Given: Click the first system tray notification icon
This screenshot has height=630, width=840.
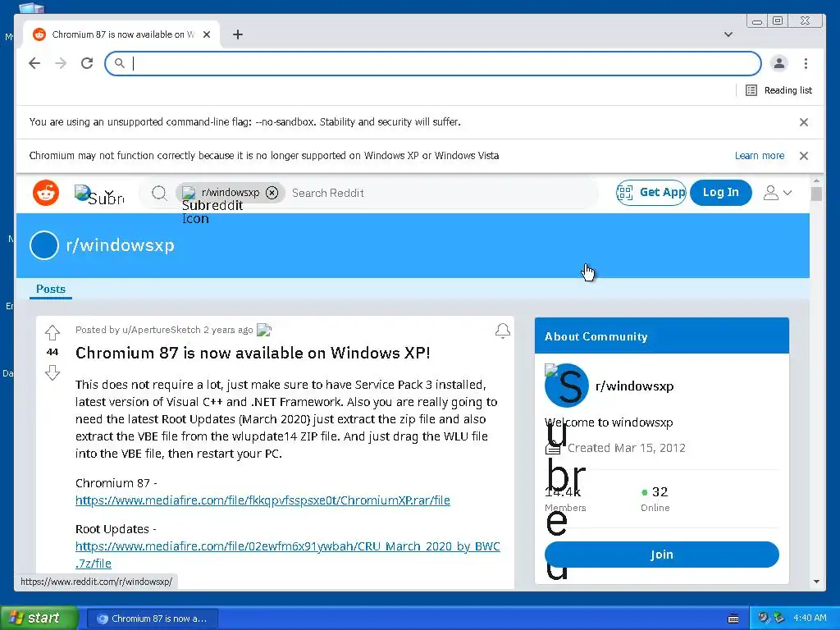Looking at the screenshot, I should [763, 618].
